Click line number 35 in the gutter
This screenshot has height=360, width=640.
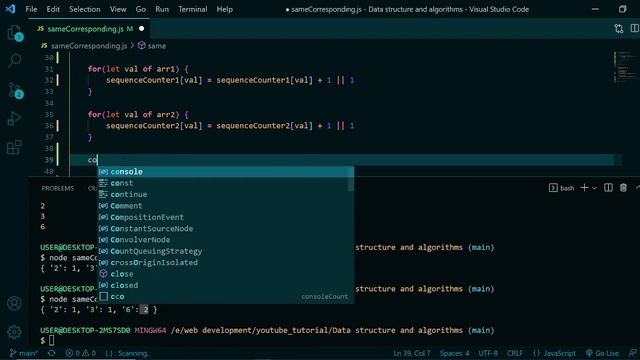click(49, 115)
